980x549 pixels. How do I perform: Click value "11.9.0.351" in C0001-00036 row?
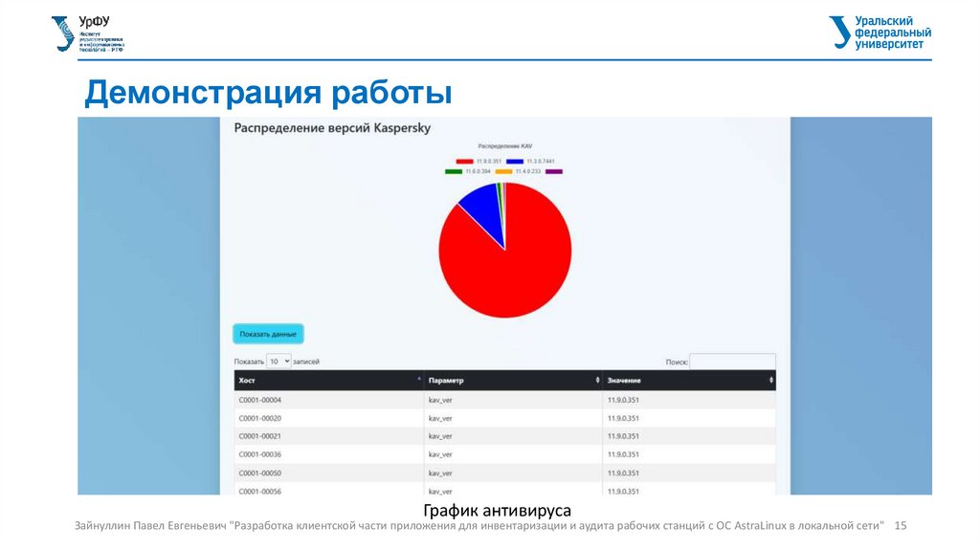point(623,454)
